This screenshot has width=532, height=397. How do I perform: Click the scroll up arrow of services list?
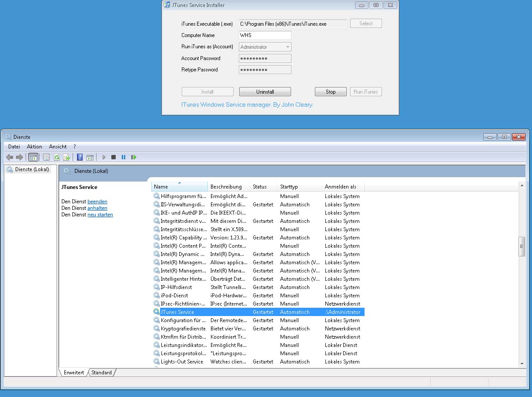click(x=522, y=186)
